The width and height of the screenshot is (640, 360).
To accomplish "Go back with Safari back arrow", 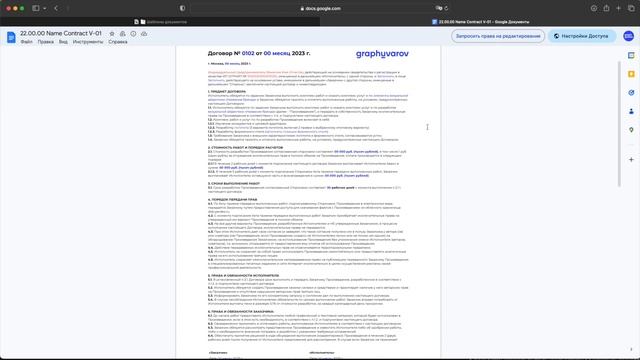I will coord(56,8).
